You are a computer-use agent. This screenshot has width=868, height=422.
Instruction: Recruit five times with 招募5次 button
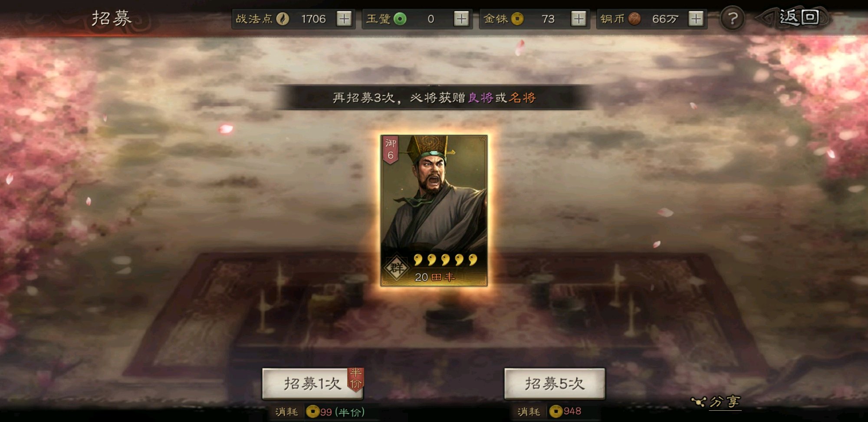555,383
